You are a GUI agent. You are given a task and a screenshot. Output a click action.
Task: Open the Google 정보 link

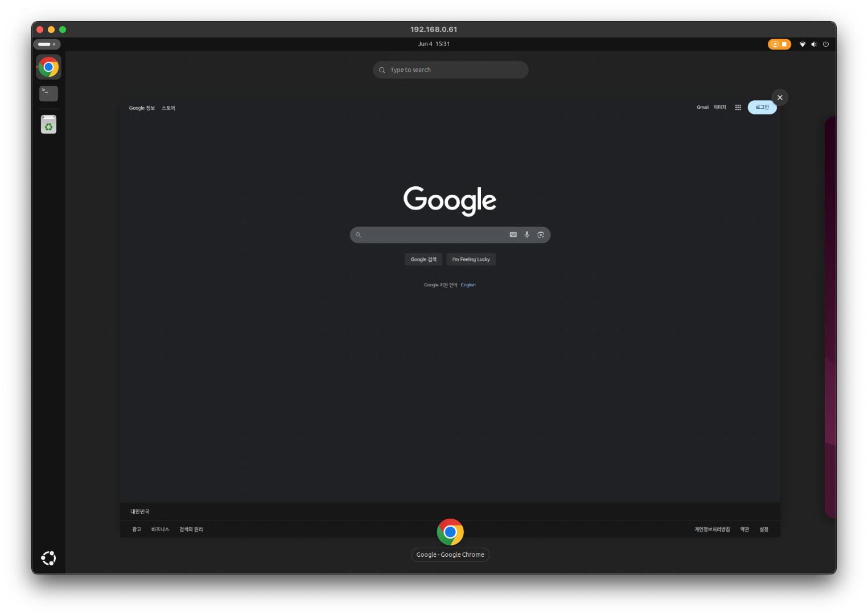142,108
